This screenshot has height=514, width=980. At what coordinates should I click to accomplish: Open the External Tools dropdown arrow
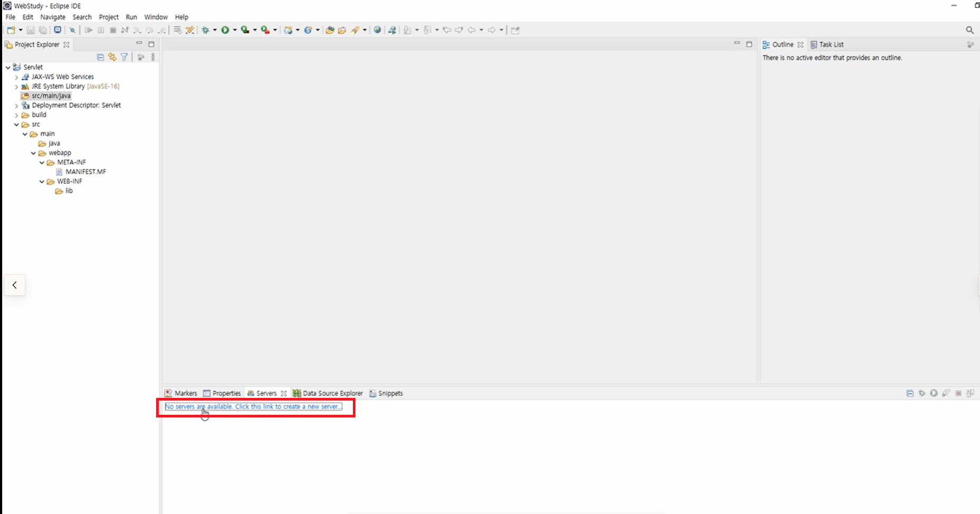(275, 30)
